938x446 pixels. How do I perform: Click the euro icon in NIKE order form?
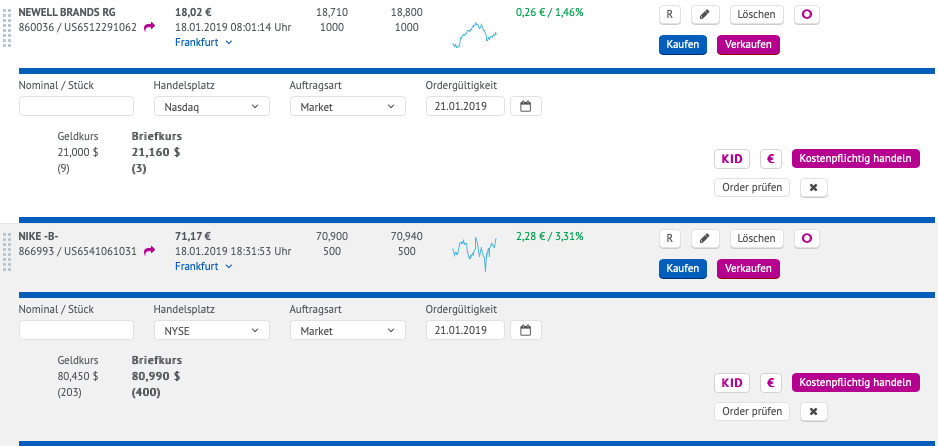pos(771,383)
